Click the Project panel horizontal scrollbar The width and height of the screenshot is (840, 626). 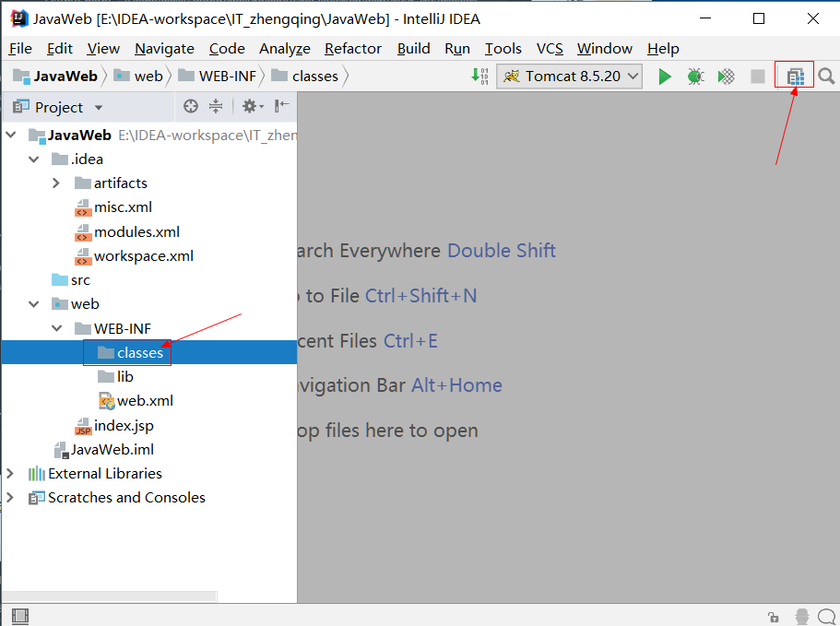[x=110, y=596]
